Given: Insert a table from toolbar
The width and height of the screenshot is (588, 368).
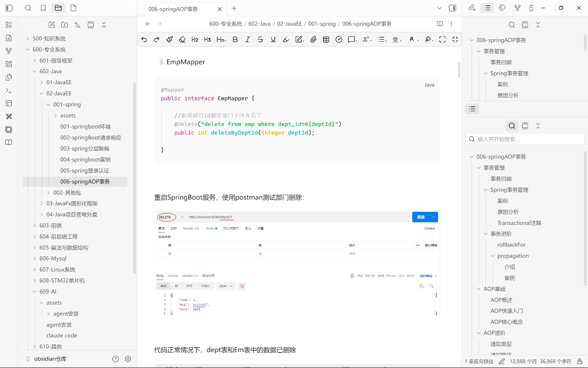Looking at the screenshot, I should (326, 39).
